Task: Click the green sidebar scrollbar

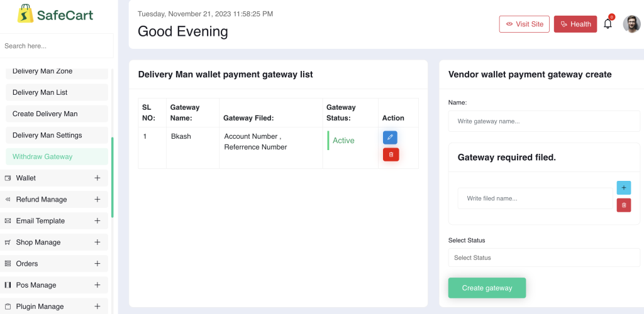Action: (112, 177)
